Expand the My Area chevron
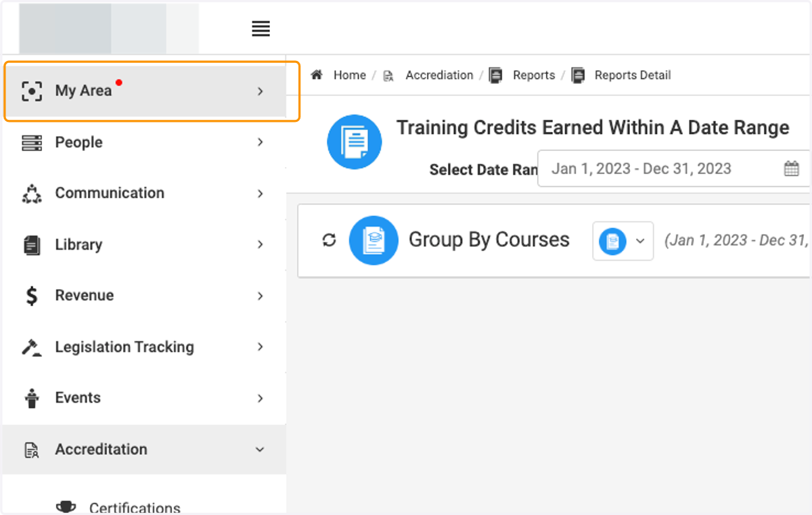The height and width of the screenshot is (515, 812). pyautogui.click(x=261, y=91)
